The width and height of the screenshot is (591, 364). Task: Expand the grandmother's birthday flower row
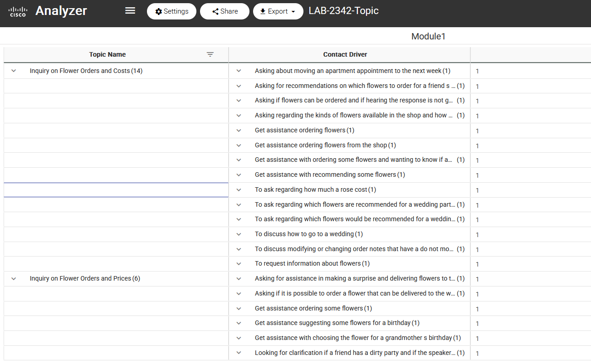[x=239, y=338]
